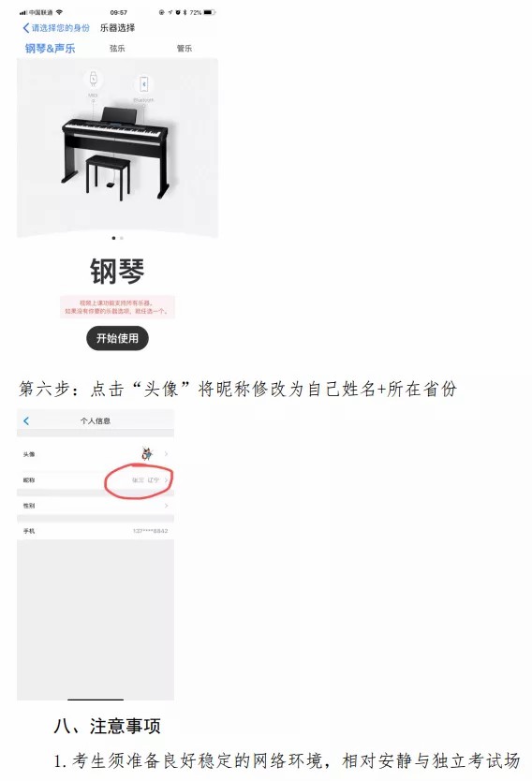The height and width of the screenshot is (781, 532).
Task: Click back arrow on 个人信息 page
Action: tap(26, 420)
